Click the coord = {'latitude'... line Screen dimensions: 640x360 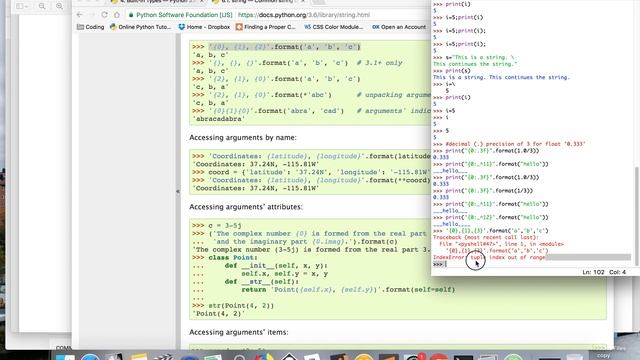[x=311, y=172]
